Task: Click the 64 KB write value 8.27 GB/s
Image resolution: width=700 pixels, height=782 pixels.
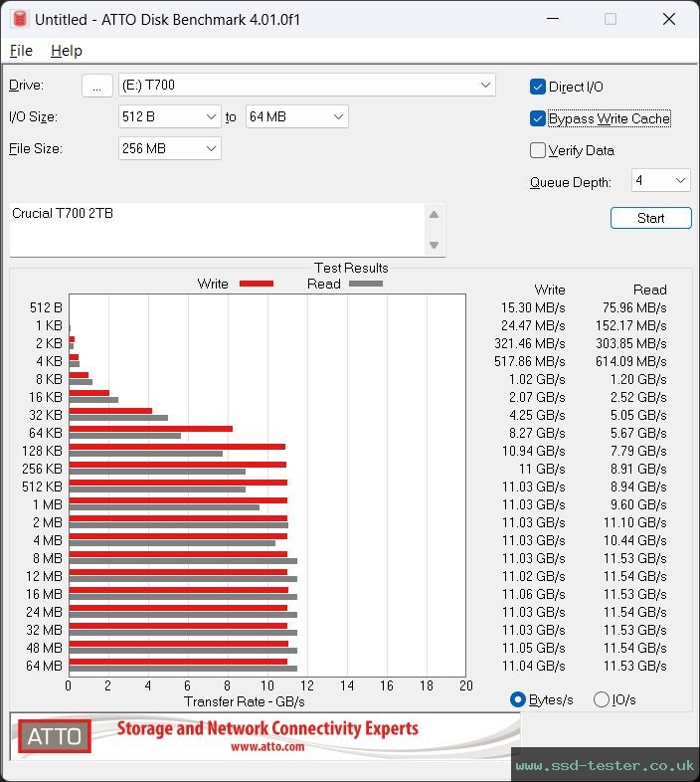Action: click(x=537, y=433)
